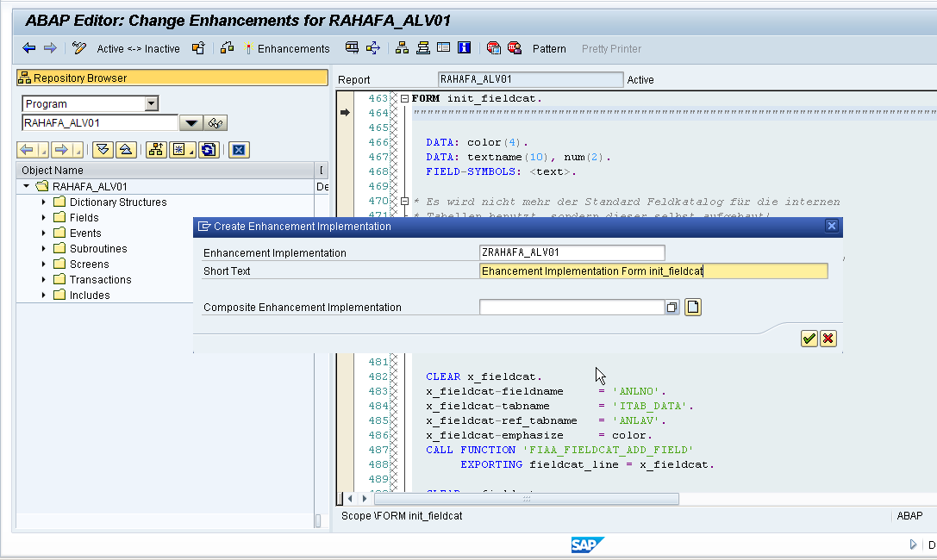The height and width of the screenshot is (560, 937).
Task: Open the Repository Browser display glasses icon
Action: 215,122
